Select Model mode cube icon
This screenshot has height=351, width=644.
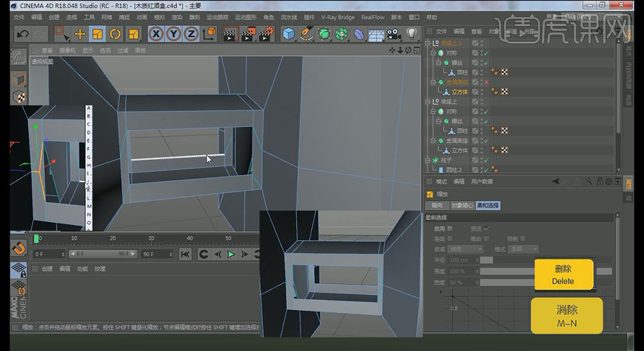pos(18,79)
